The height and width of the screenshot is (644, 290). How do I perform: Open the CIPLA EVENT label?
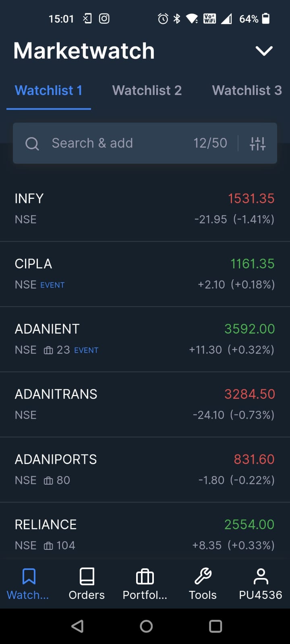(x=52, y=285)
